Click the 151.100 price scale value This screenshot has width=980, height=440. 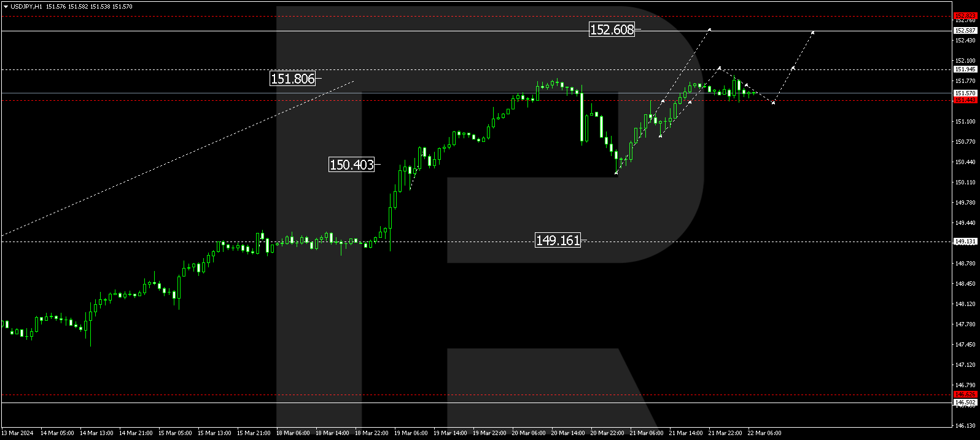[965, 122]
